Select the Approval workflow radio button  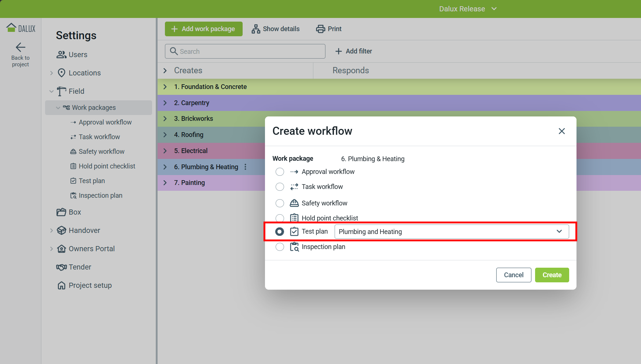point(280,172)
